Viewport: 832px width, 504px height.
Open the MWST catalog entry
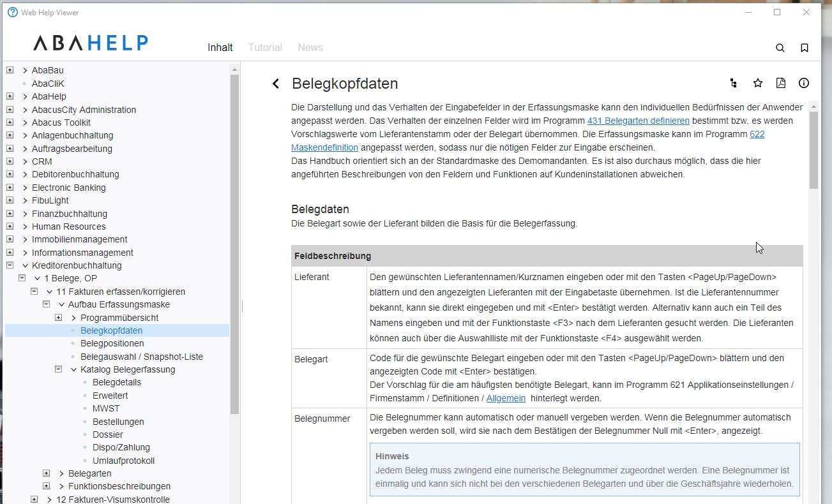pos(106,408)
